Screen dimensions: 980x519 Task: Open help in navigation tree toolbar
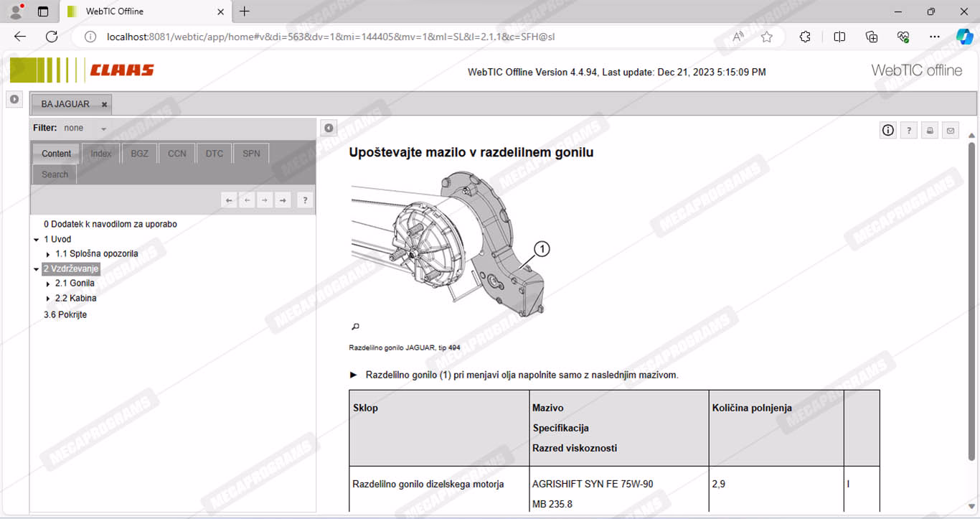[304, 200]
